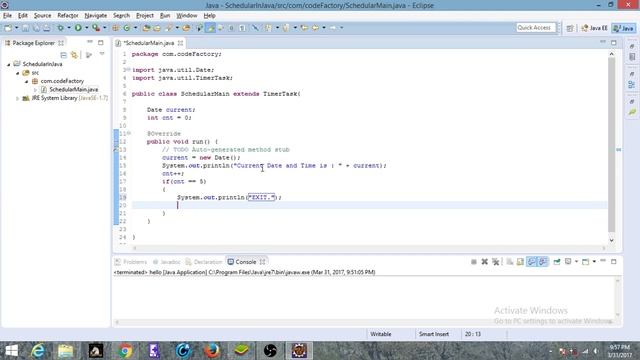The image size is (640, 360).
Task: Collapse the SchedularInJava project node
Action: 9,64
